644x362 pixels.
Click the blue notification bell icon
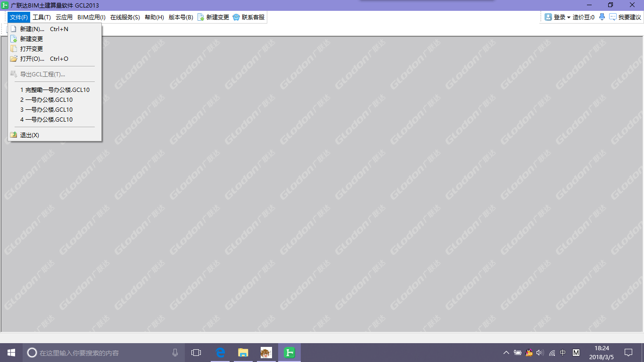[602, 17]
